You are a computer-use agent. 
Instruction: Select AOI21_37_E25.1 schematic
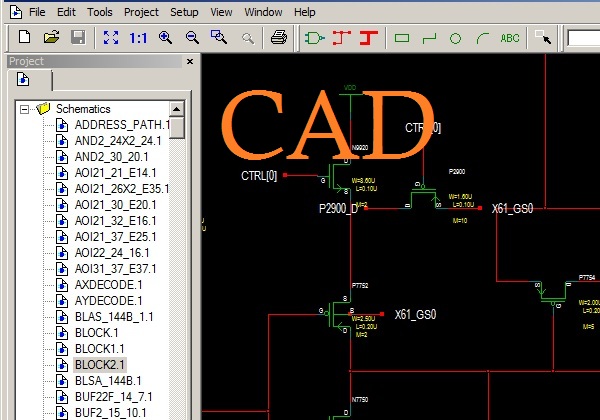(x=116, y=237)
